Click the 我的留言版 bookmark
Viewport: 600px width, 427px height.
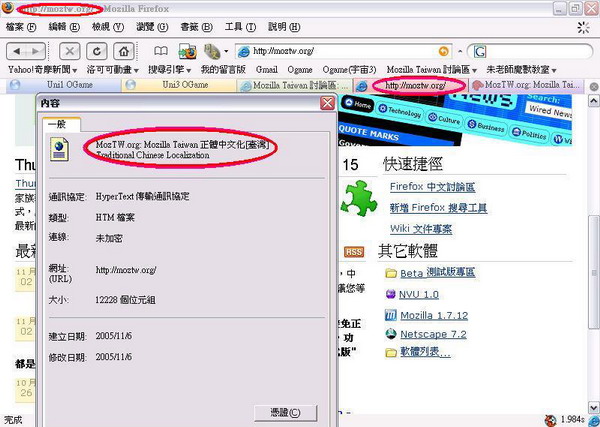point(223,70)
